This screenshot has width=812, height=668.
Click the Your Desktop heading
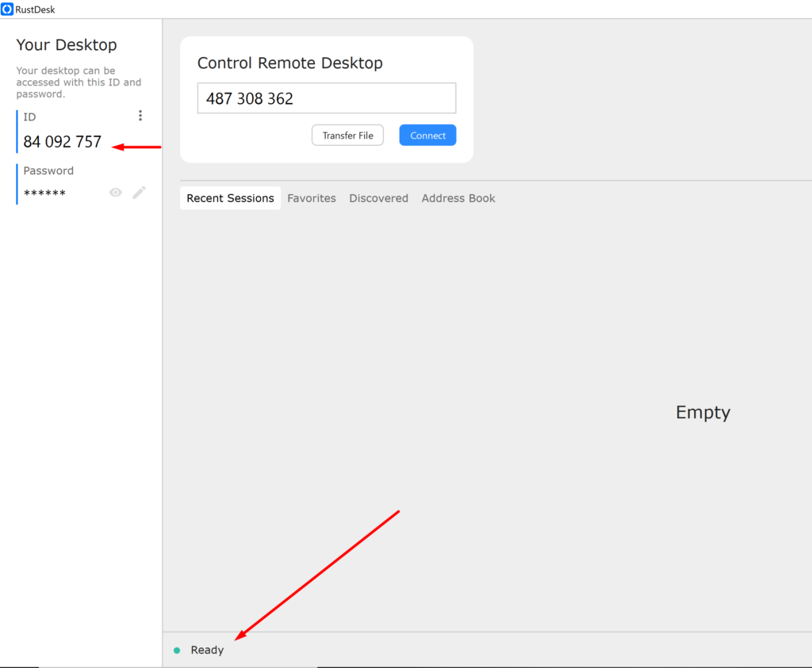tap(67, 45)
